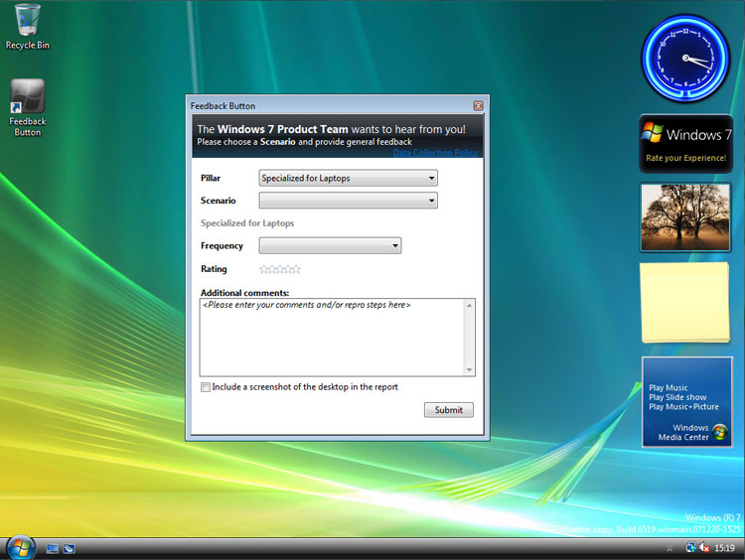Select Play Slide show in Media Center gadget
The width and height of the screenshot is (745, 560).
click(x=677, y=397)
